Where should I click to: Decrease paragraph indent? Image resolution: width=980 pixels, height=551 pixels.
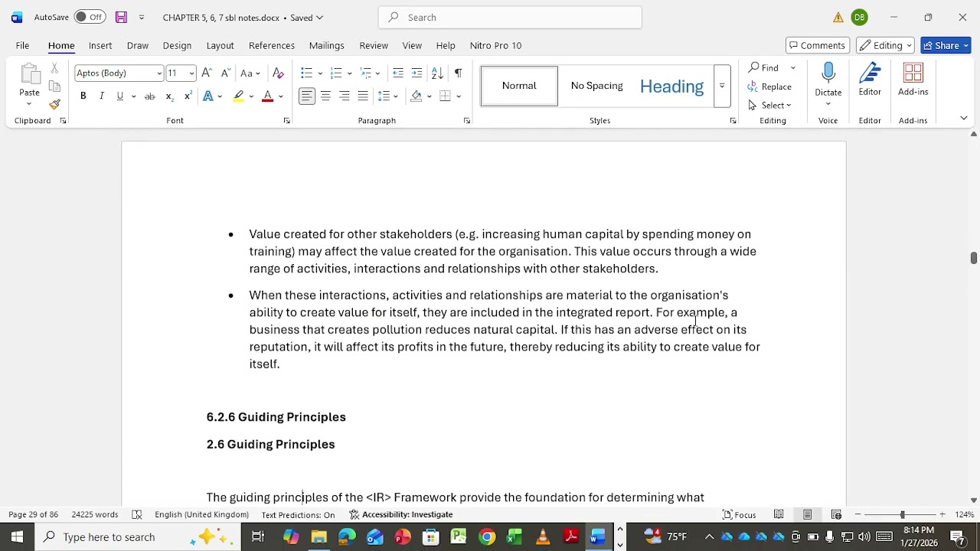398,73
